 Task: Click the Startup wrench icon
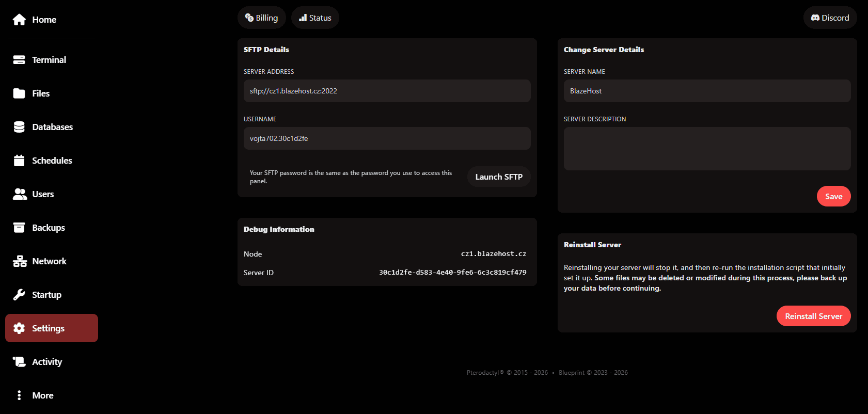(19, 295)
